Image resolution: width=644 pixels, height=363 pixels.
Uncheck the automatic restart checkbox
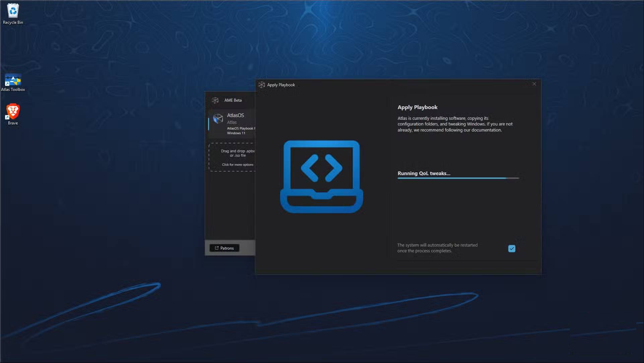click(511, 249)
